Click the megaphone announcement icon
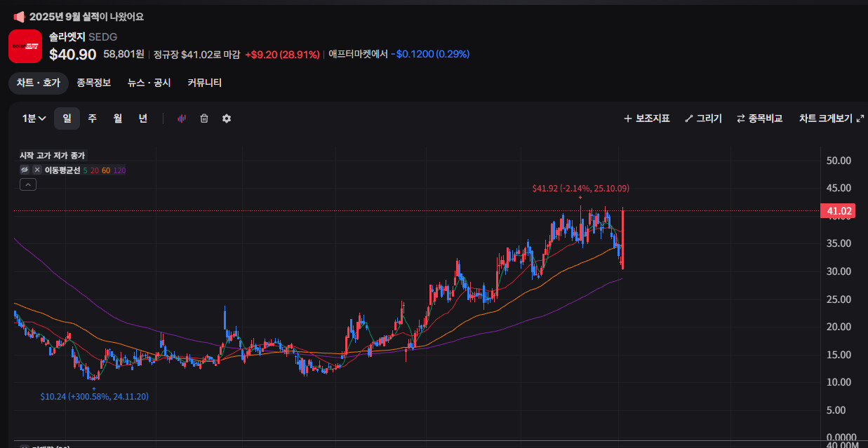868x448 pixels. click(x=19, y=17)
